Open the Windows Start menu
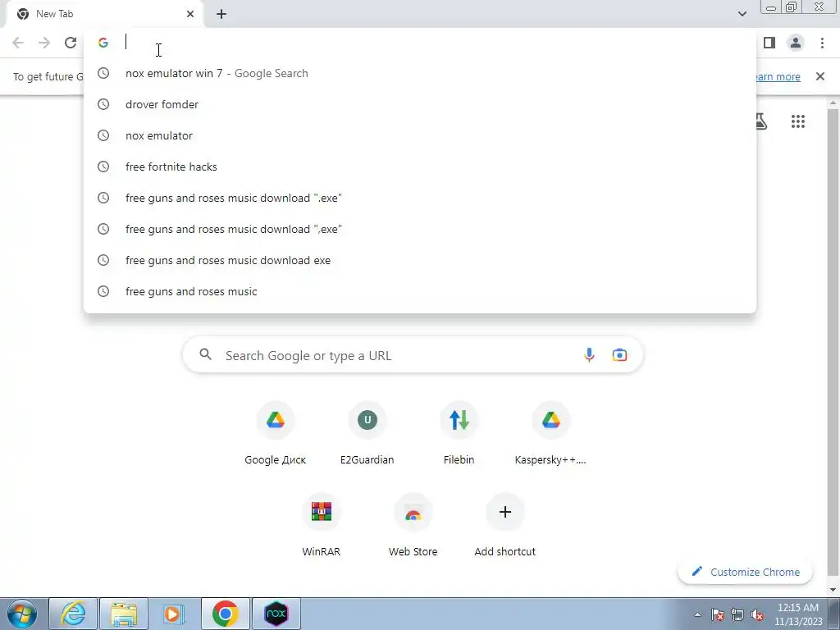The image size is (840, 630). [x=22, y=614]
